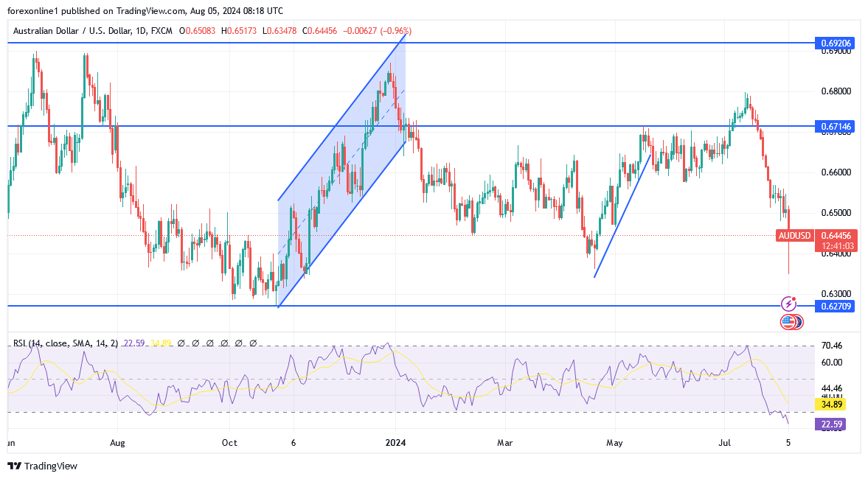Click the purple 22.59 RSI axis tag
The image size is (868, 479).
click(x=831, y=424)
